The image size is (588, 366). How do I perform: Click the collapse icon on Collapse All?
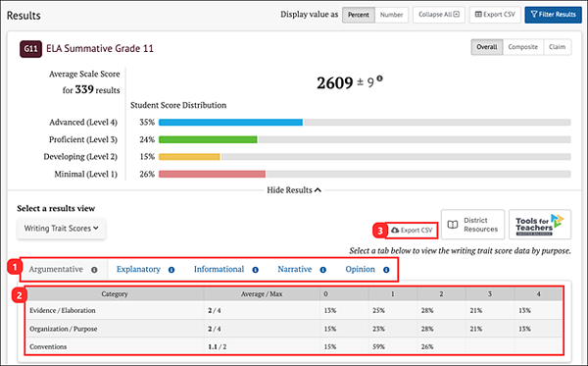point(457,15)
